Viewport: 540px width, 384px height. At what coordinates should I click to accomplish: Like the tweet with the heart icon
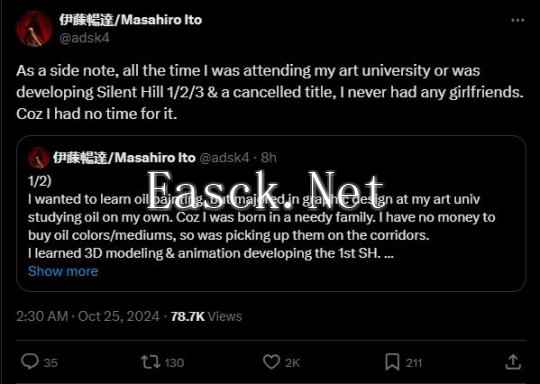pos(271,362)
